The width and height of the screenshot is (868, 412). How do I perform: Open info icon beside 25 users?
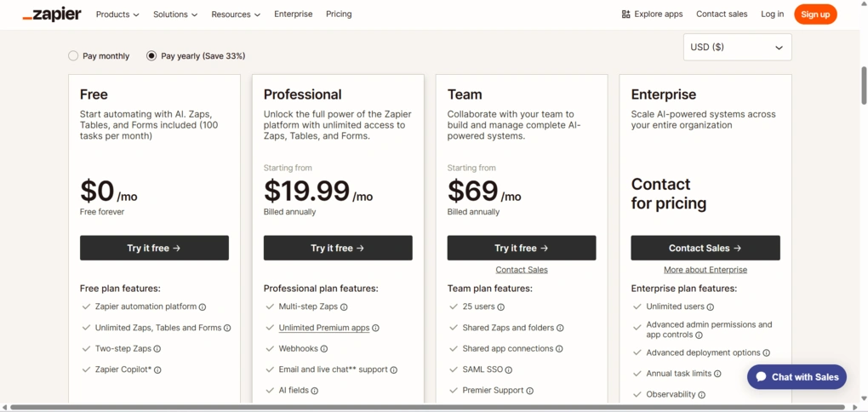tap(501, 306)
